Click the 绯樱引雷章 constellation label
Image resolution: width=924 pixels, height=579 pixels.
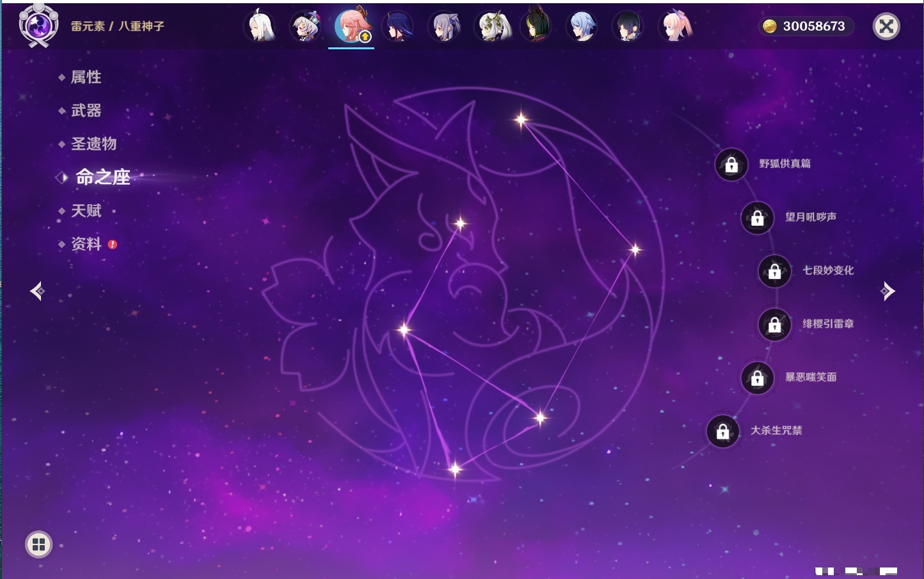(x=828, y=324)
